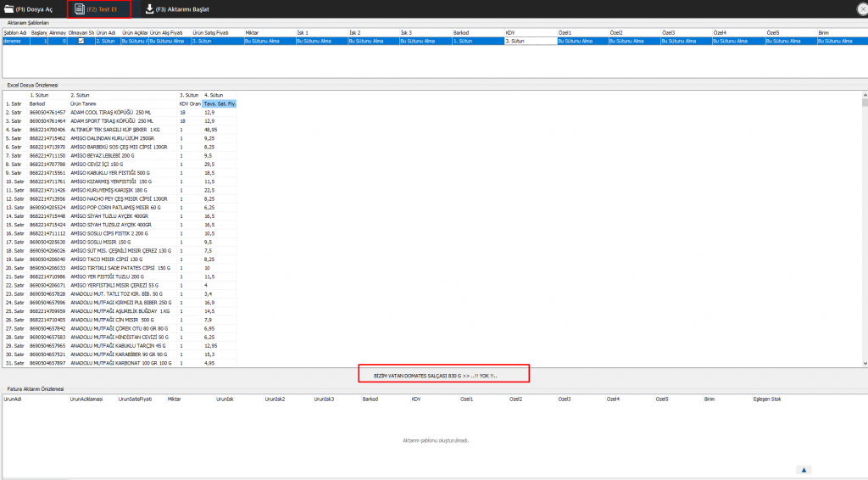
Task: Select the Ürün Tanımı cell in first row
Action: 123,103
